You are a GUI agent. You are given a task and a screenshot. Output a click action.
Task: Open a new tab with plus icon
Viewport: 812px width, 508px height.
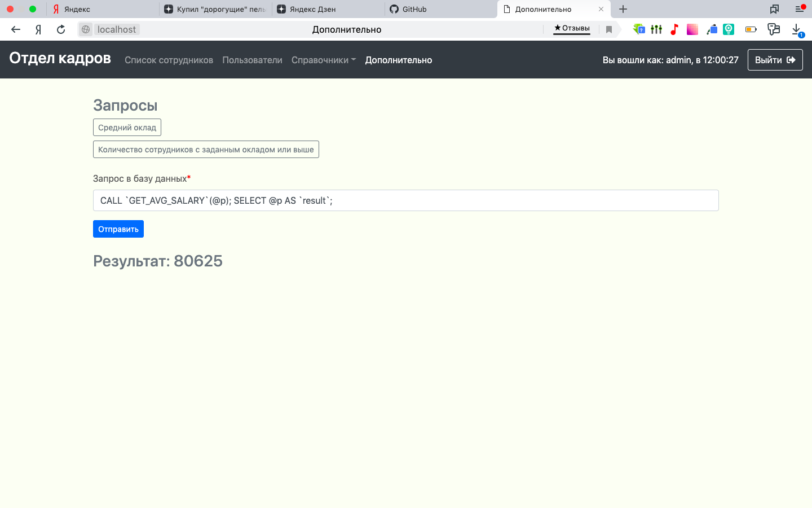(x=623, y=9)
